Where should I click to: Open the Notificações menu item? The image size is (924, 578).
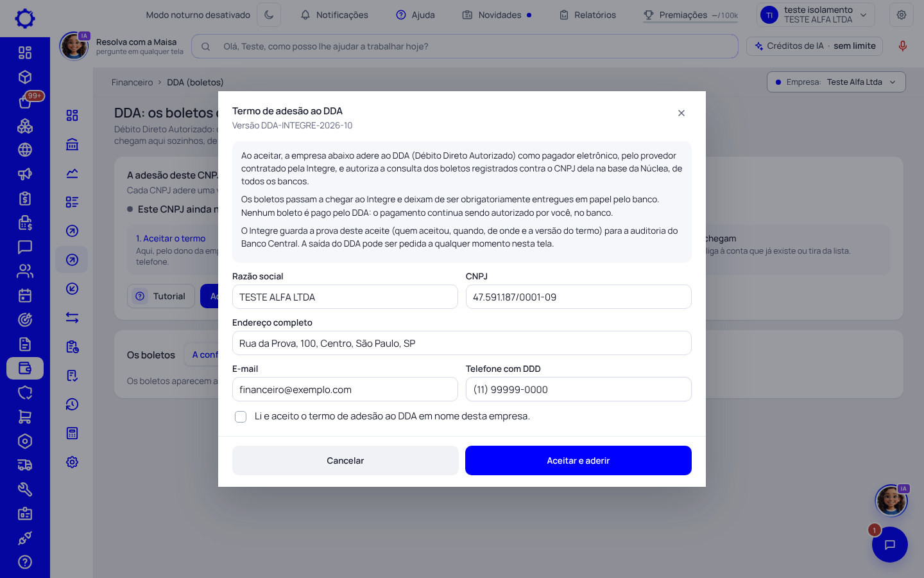click(334, 15)
